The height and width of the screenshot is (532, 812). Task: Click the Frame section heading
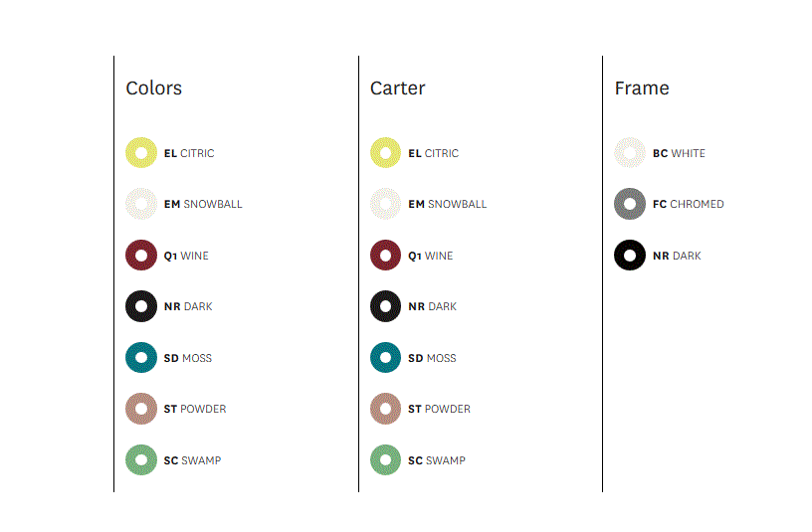pyautogui.click(x=642, y=88)
